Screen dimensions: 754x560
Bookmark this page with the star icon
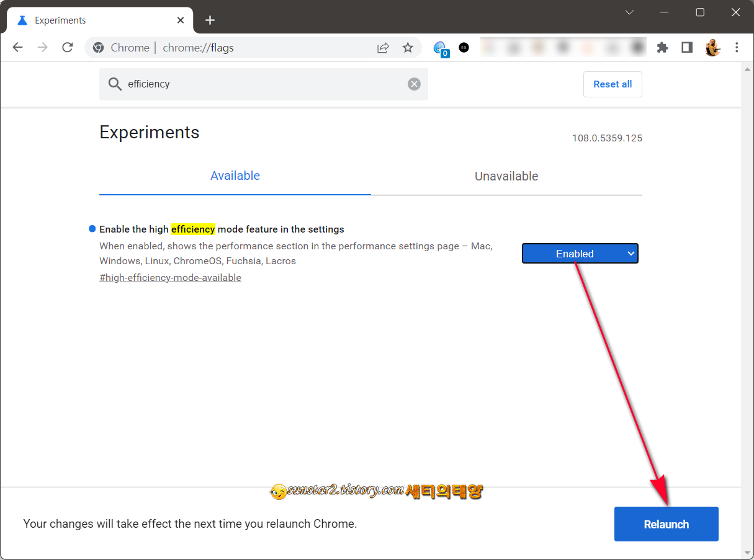click(x=408, y=48)
